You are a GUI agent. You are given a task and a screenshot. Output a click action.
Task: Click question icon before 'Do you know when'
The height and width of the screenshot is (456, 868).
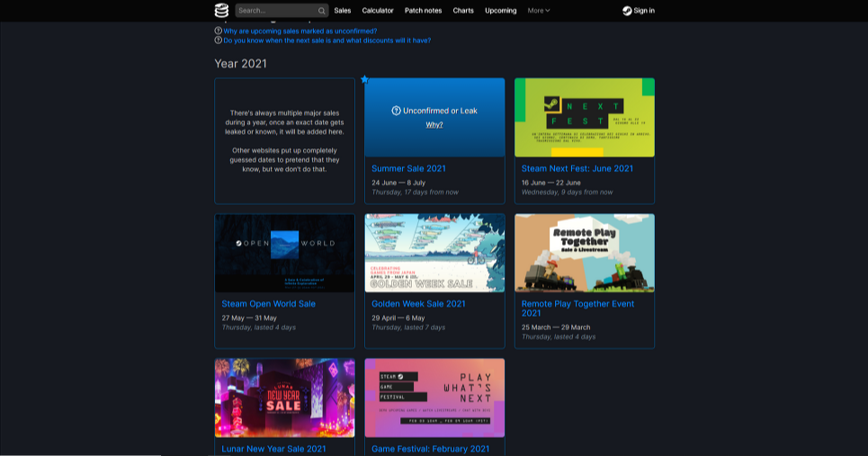click(218, 40)
